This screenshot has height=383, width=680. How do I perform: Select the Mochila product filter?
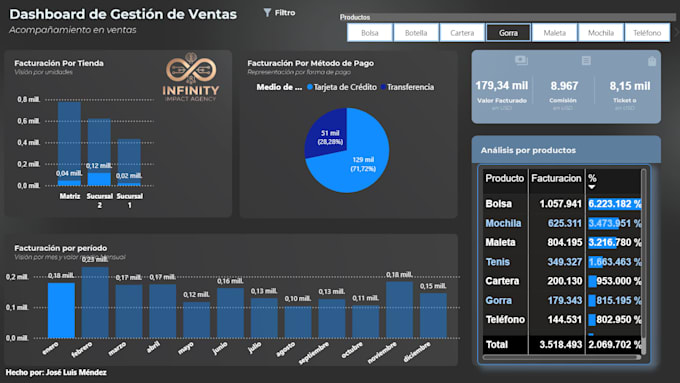601,33
